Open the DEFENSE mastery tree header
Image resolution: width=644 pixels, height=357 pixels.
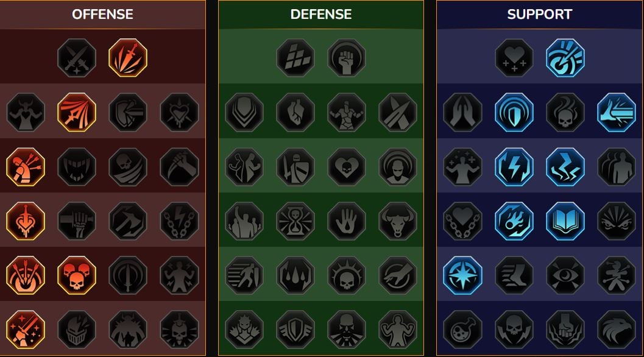320,15
